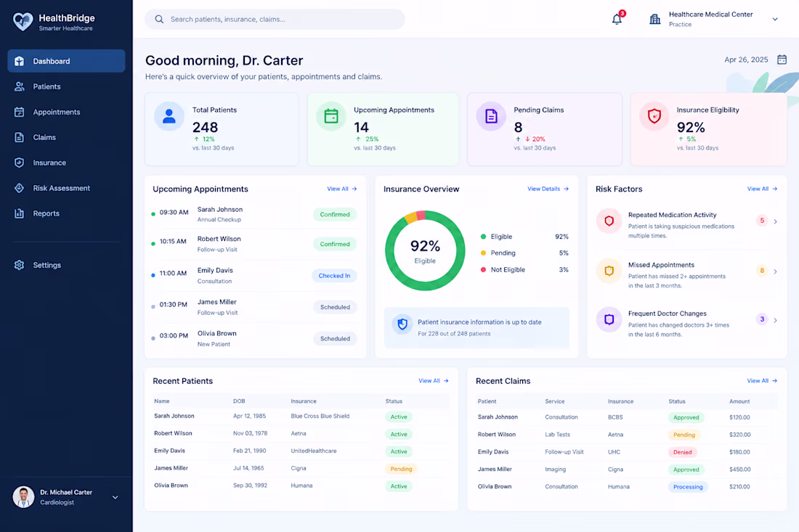Click the Pending status for James Miller patient
This screenshot has height=532, width=799.
401,469
